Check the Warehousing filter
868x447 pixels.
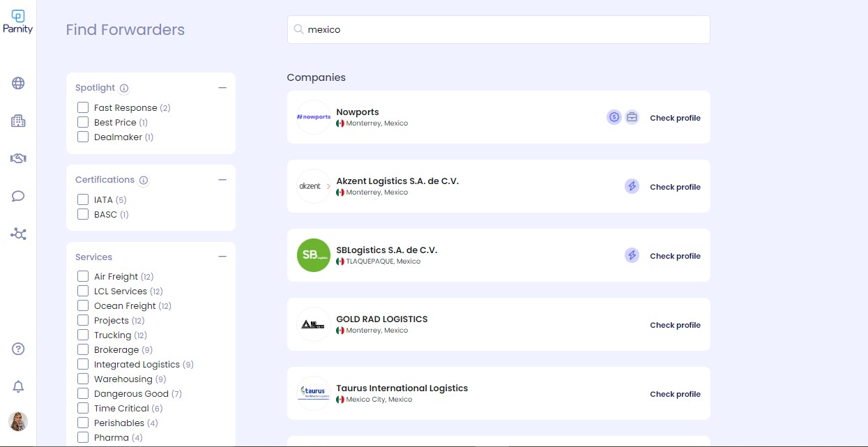pos(83,379)
